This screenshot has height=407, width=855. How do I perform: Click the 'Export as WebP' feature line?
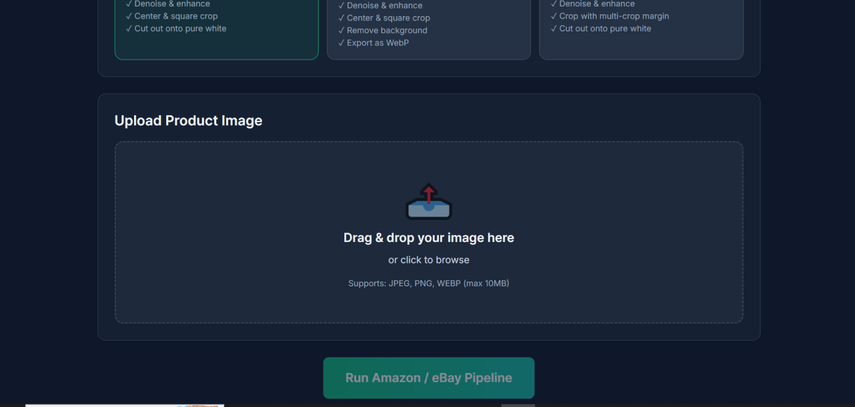[x=374, y=43]
